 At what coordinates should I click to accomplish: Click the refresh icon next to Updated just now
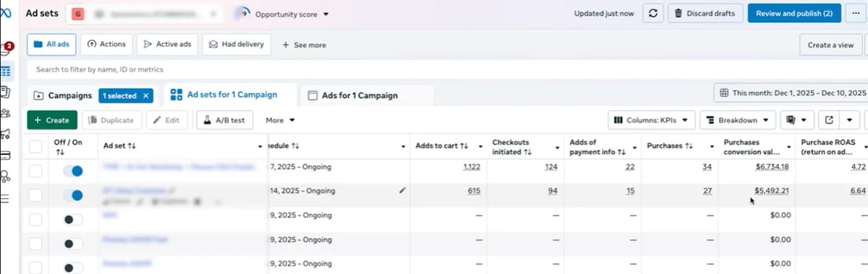652,13
